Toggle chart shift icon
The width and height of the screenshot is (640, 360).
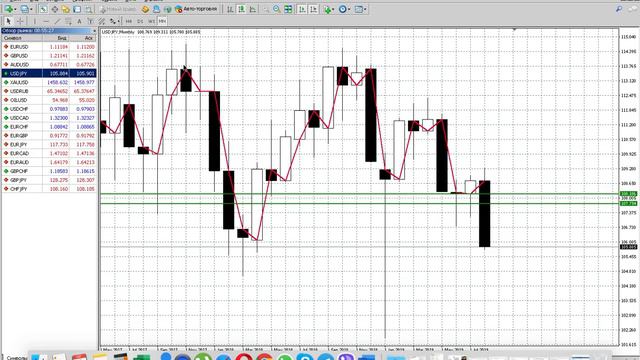tap(313, 9)
